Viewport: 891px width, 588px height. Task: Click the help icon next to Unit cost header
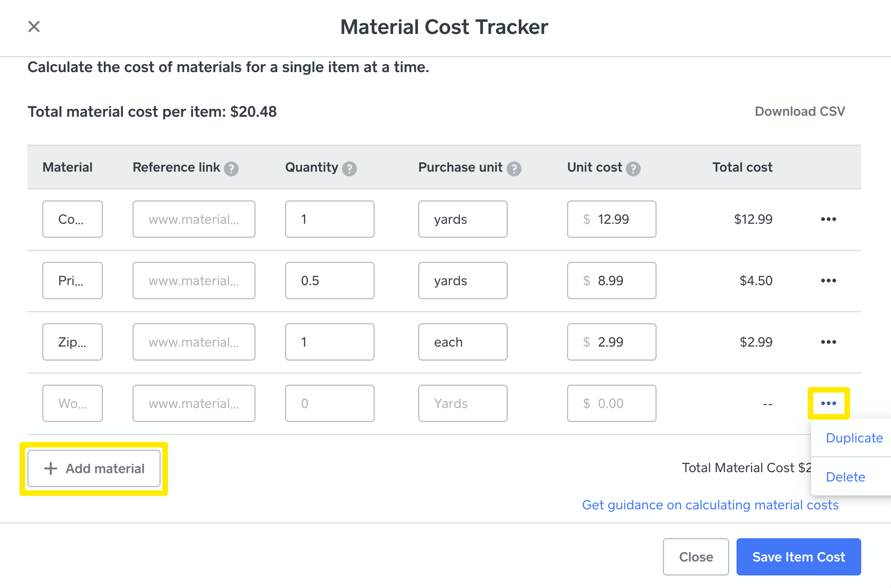(634, 169)
